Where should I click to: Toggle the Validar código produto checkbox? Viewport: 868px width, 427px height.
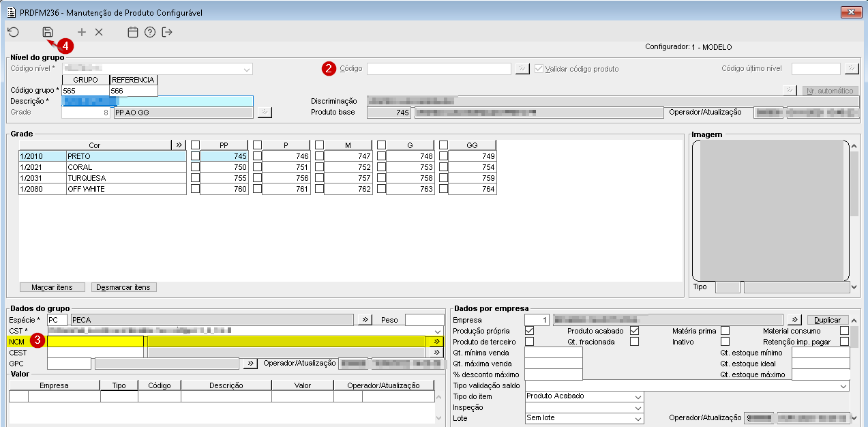(x=539, y=69)
